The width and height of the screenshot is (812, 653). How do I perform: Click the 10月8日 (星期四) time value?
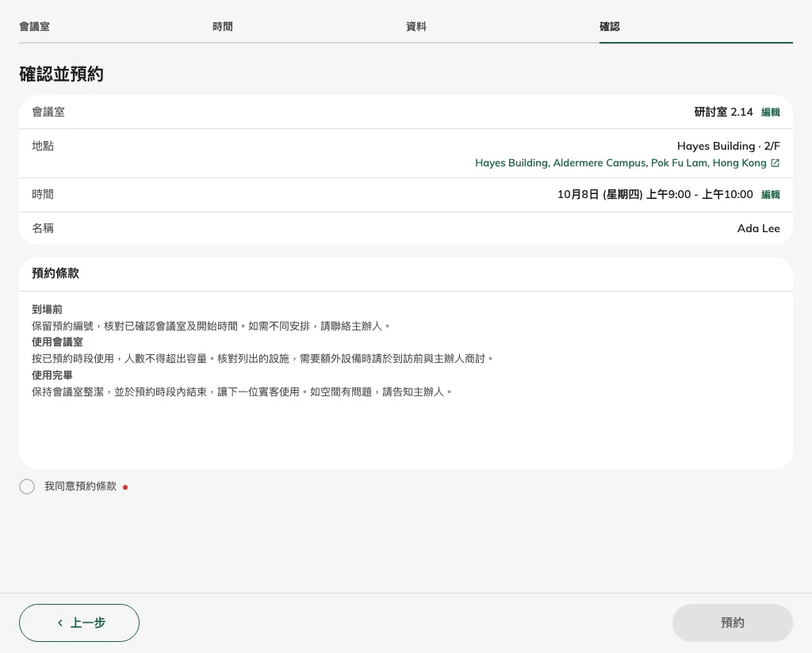[655, 195]
